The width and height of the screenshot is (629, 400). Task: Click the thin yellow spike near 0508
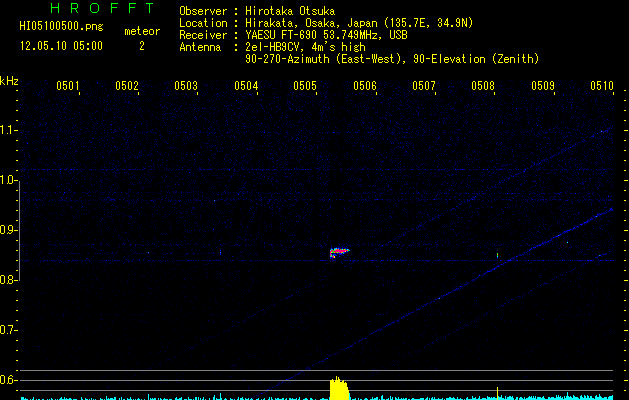(x=497, y=393)
